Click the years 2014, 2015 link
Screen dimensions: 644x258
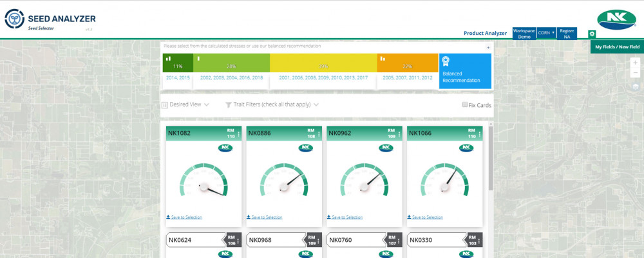pos(178,77)
